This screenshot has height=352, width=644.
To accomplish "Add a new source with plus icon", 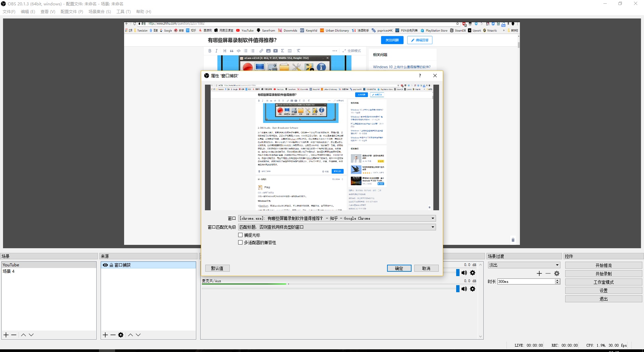I will [x=105, y=335].
